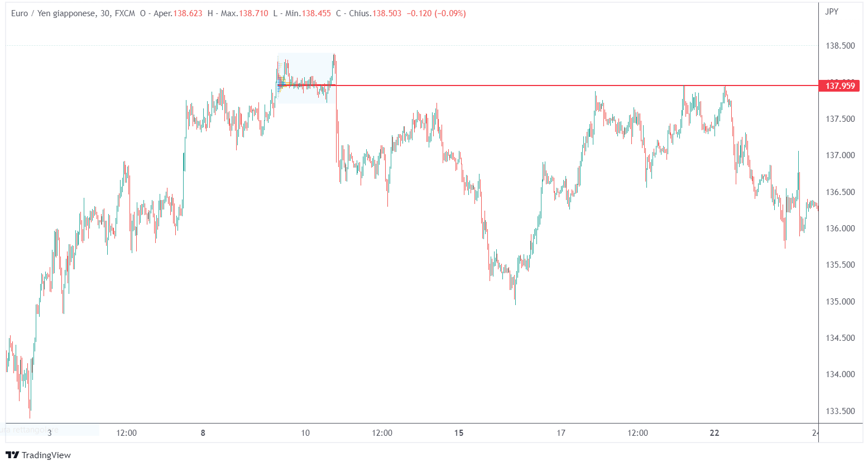This screenshot has height=466, width=868.
Task: Click the faded rettangolare label at bottom left
Action: [33, 430]
